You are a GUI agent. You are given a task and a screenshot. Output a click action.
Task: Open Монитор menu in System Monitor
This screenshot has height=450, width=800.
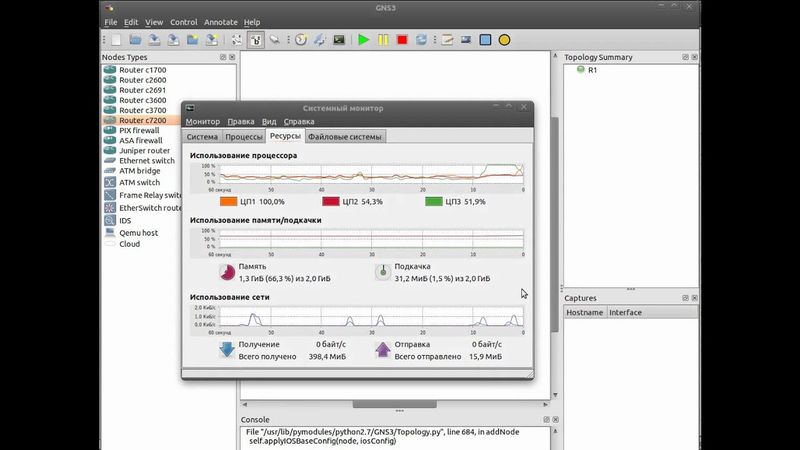point(203,121)
